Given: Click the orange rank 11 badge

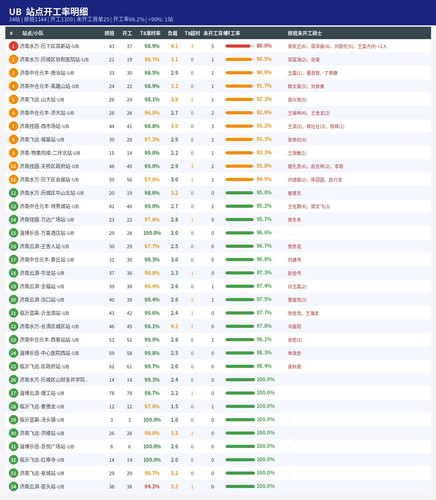Looking at the screenshot, I should tap(13, 179).
